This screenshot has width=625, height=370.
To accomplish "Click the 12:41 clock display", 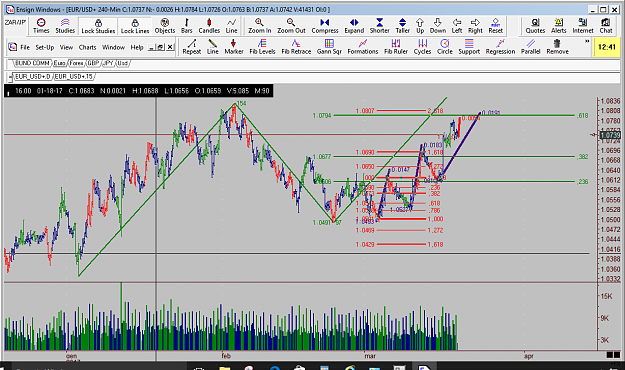I will tap(607, 47).
